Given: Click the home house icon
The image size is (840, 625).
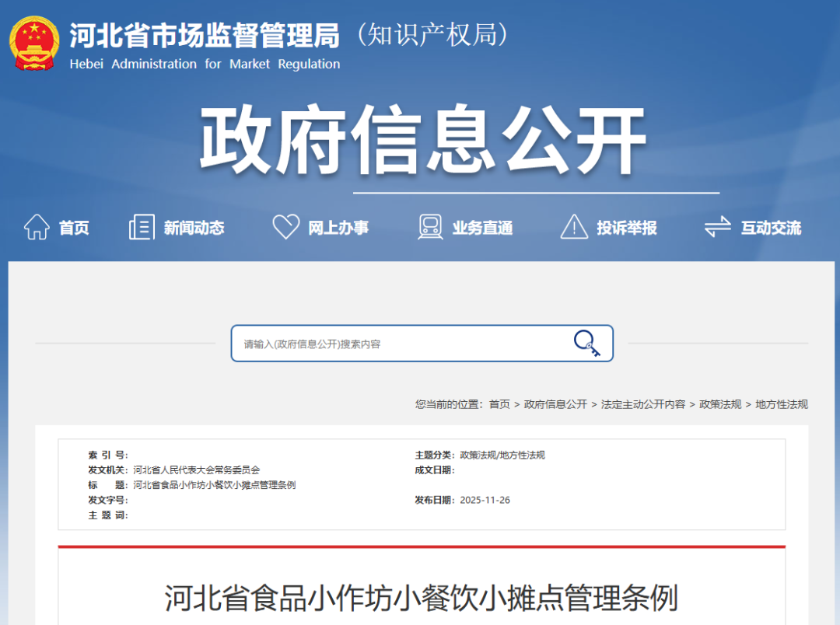Looking at the screenshot, I should click(x=37, y=227).
